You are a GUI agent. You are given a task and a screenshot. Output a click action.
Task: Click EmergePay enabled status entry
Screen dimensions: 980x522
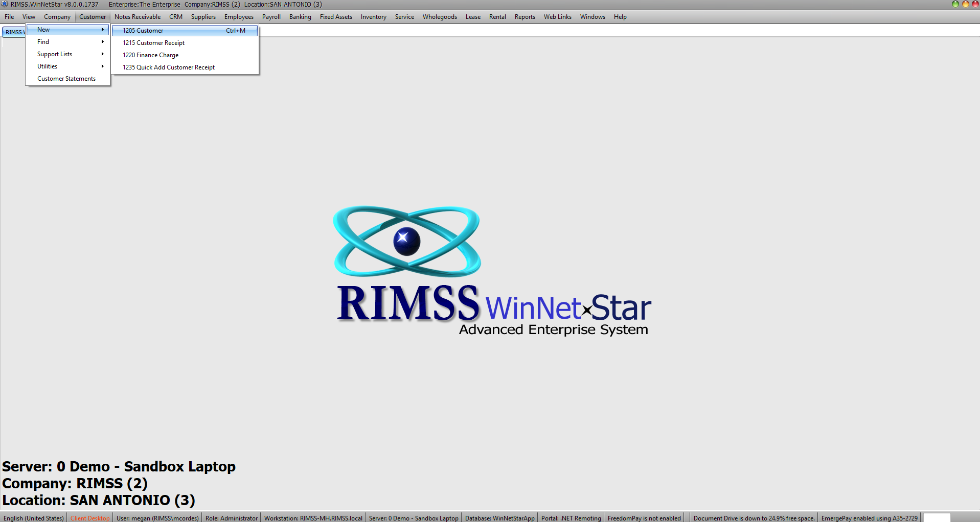coord(870,518)
